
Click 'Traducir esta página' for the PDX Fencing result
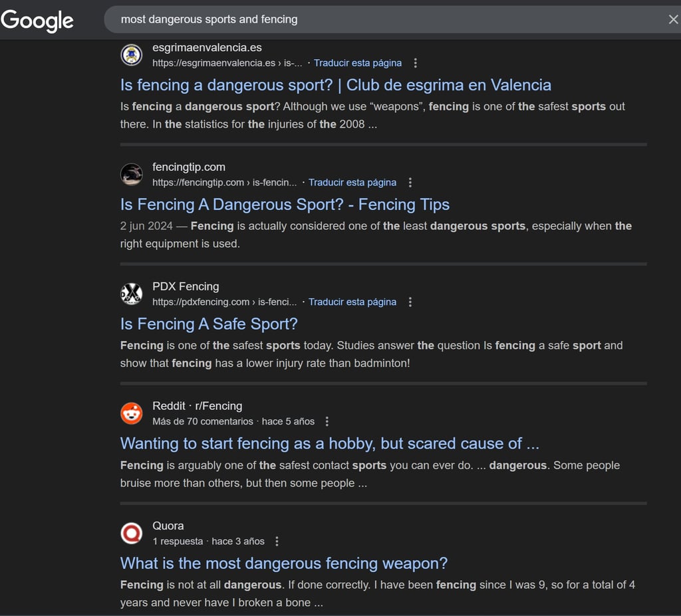pos(352,302)
